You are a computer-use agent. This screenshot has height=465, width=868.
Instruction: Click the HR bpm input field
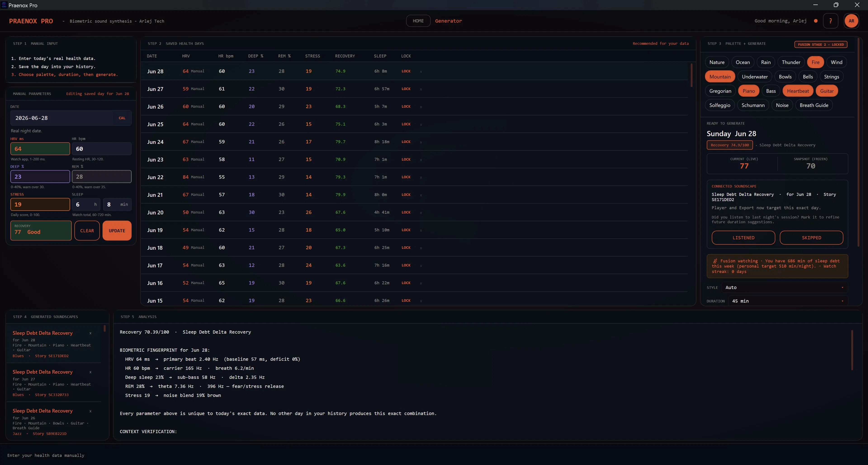(x=102, y=149)
